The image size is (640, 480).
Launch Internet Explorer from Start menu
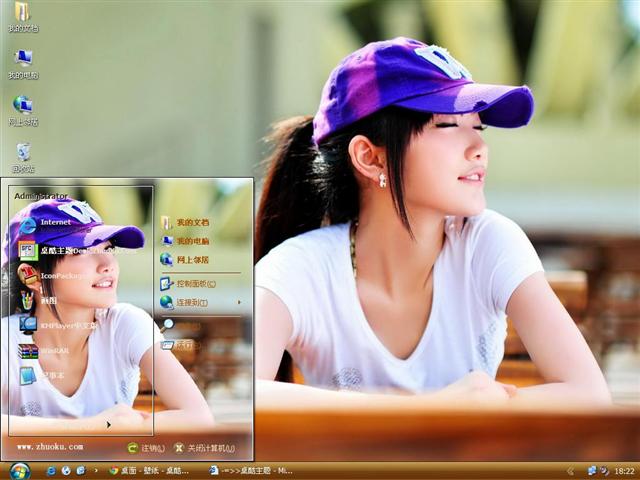click(x=45, y=225)
